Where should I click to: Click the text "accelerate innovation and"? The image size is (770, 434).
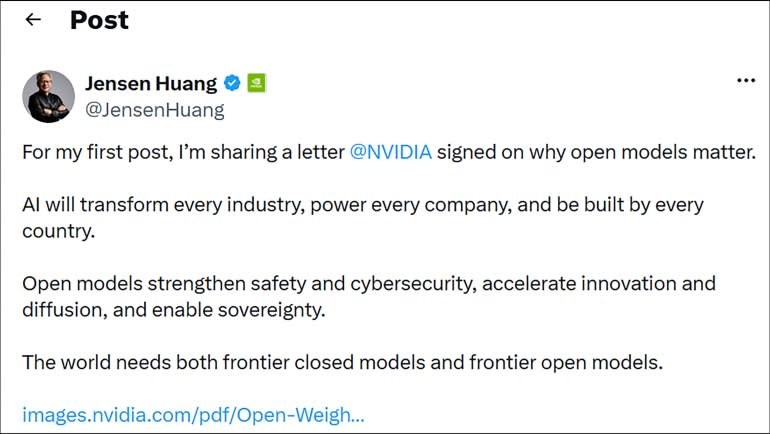(x=599, y=284)
